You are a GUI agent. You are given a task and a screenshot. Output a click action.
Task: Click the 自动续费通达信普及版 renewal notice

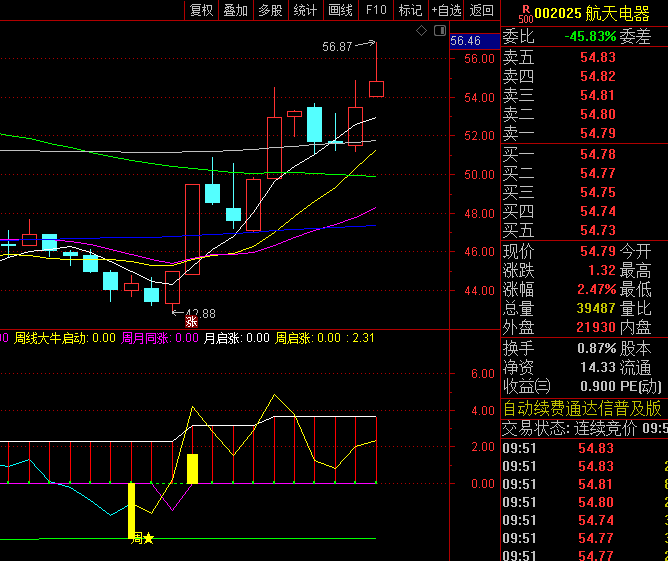(582, 408)
